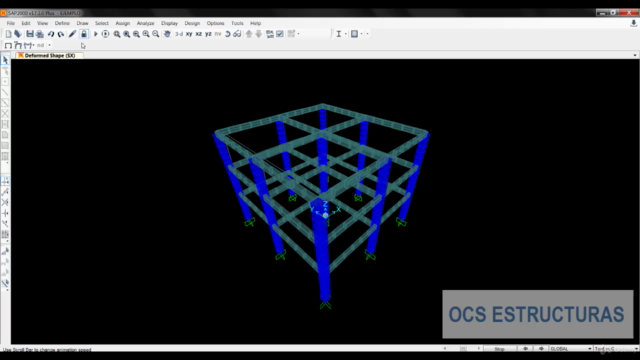The height and width of the screenshot is (360, 640).
Task: Click the right arrow step button
Action: pos(541,349)
